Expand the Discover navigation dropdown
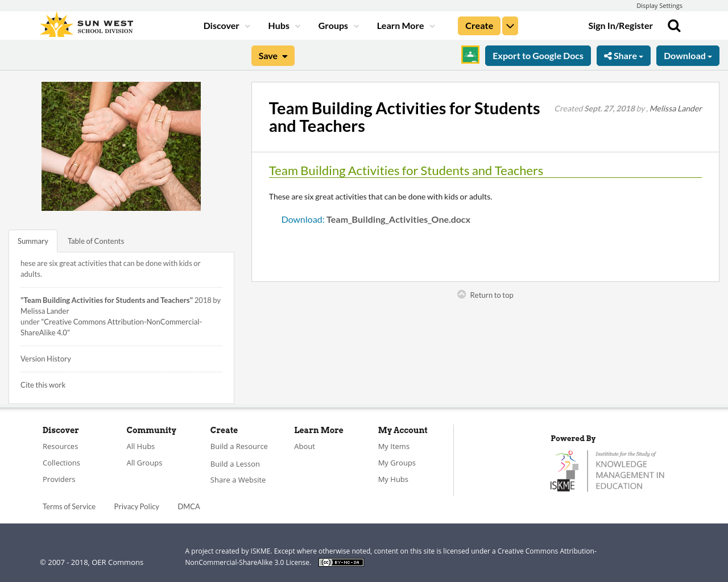The width and height of the screenshot is (728, 582). 225,24
